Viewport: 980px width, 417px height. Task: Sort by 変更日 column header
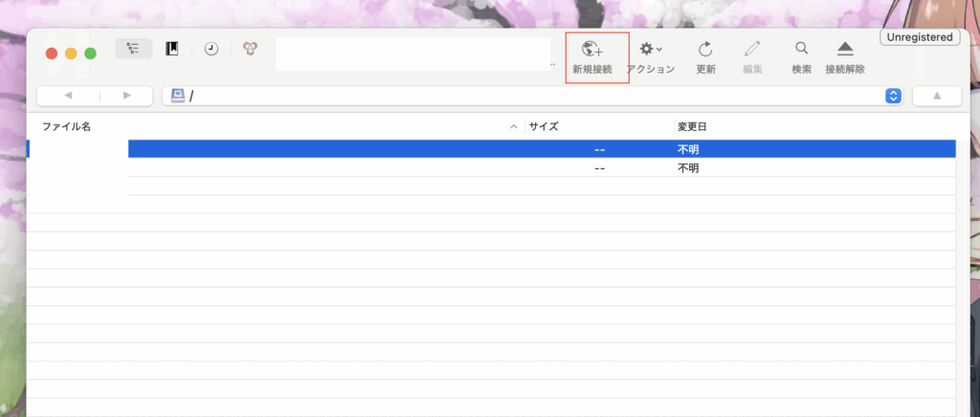click(x=693, y=126)
